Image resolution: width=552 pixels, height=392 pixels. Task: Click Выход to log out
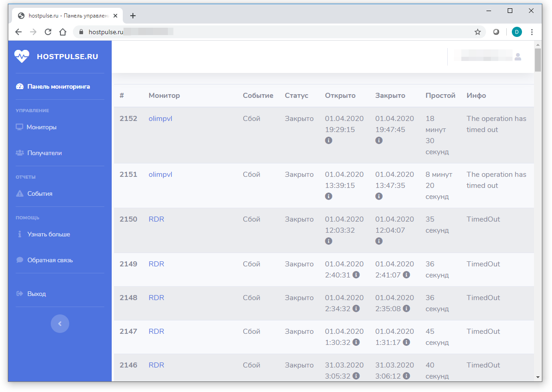tap(36, 294)
